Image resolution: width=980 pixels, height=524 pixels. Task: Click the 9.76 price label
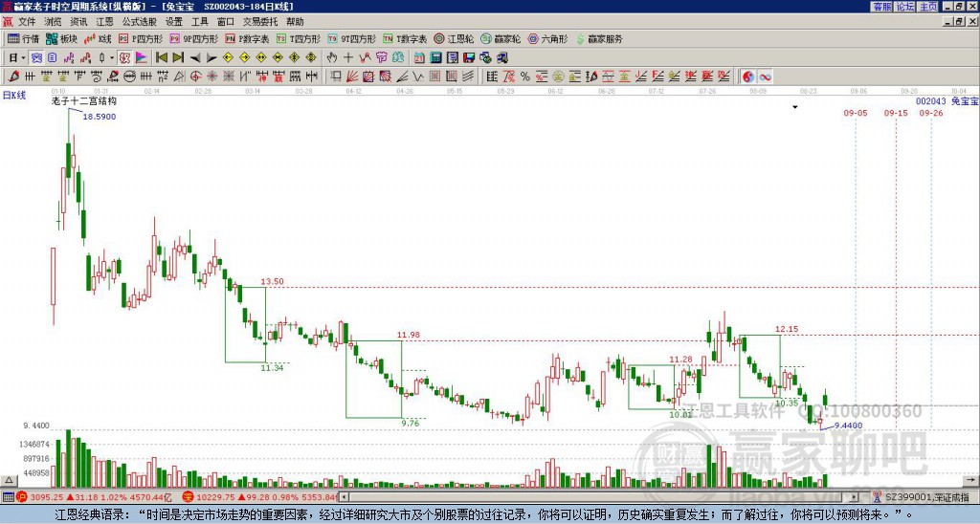click(410, 423)
